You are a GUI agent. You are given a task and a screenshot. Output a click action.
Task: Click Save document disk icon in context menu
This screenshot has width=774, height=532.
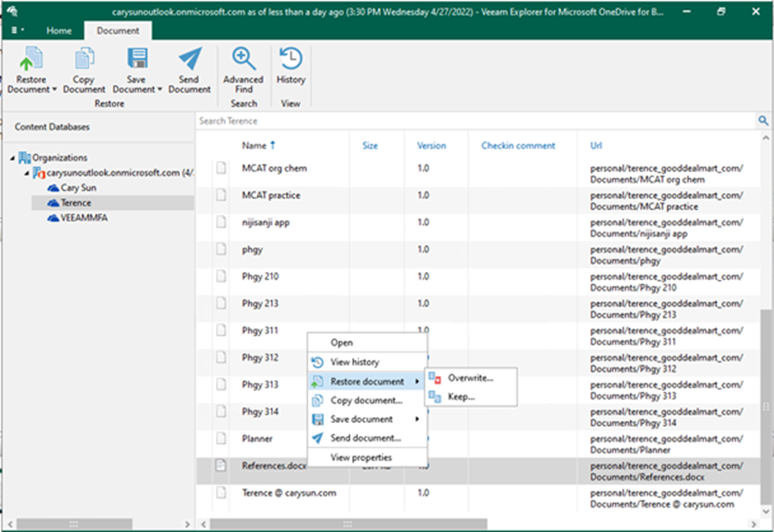(318, 420)
